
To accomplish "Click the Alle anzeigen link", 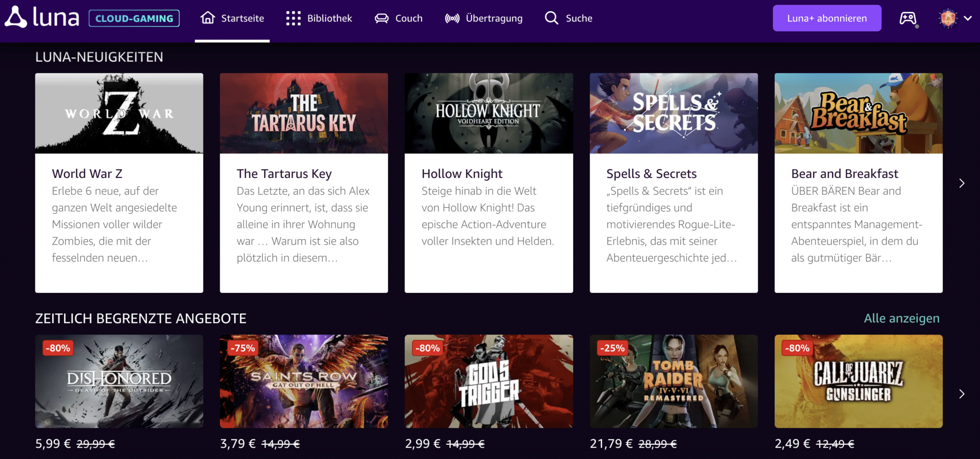I will pyautogui.click(x=902, y=318).
